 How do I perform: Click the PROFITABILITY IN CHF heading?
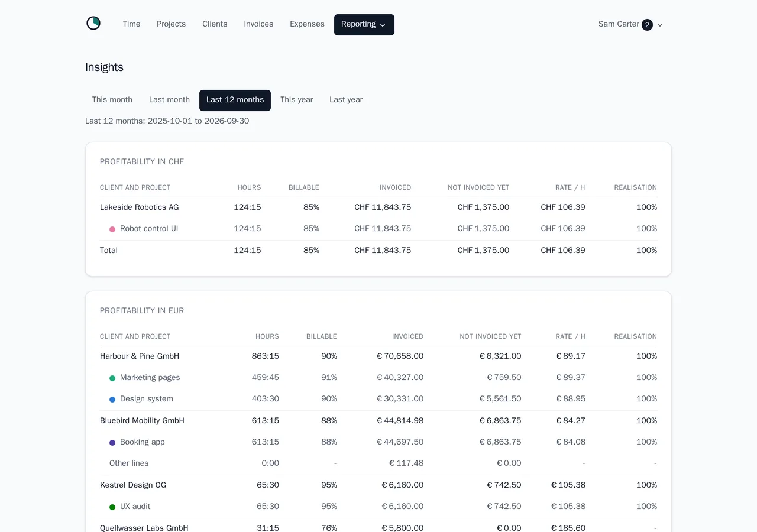click(142, 162)
